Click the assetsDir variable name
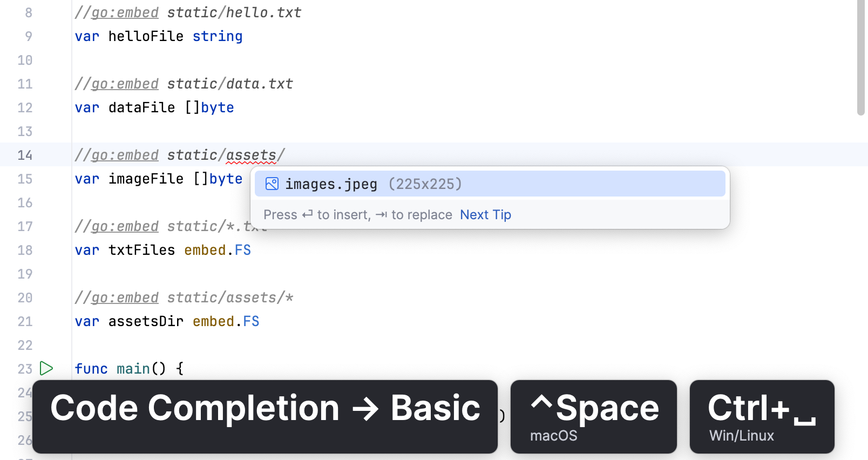 tap(146, 321)
